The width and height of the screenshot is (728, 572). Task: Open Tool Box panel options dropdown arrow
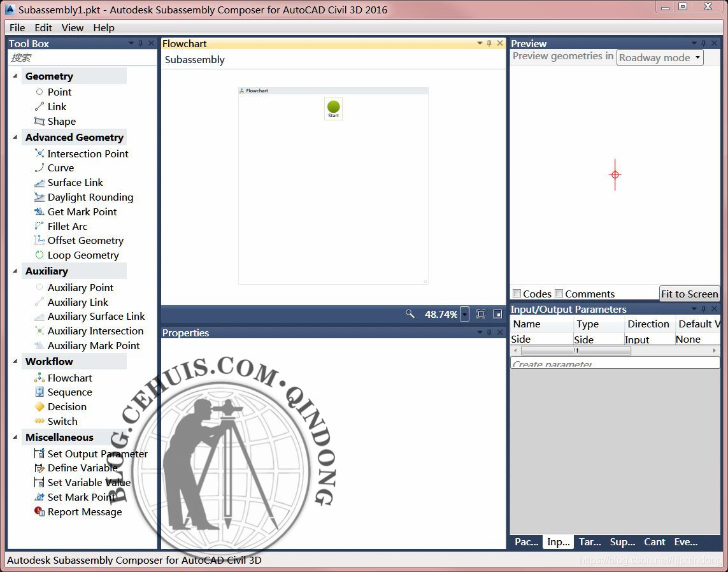coord(131,43)
